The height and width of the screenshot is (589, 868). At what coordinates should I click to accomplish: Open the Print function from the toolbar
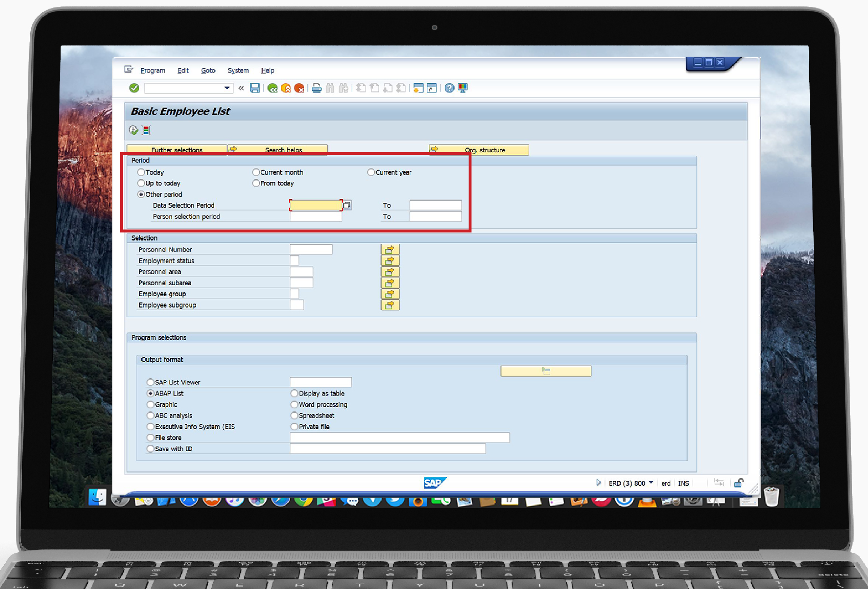click(316, 88)
